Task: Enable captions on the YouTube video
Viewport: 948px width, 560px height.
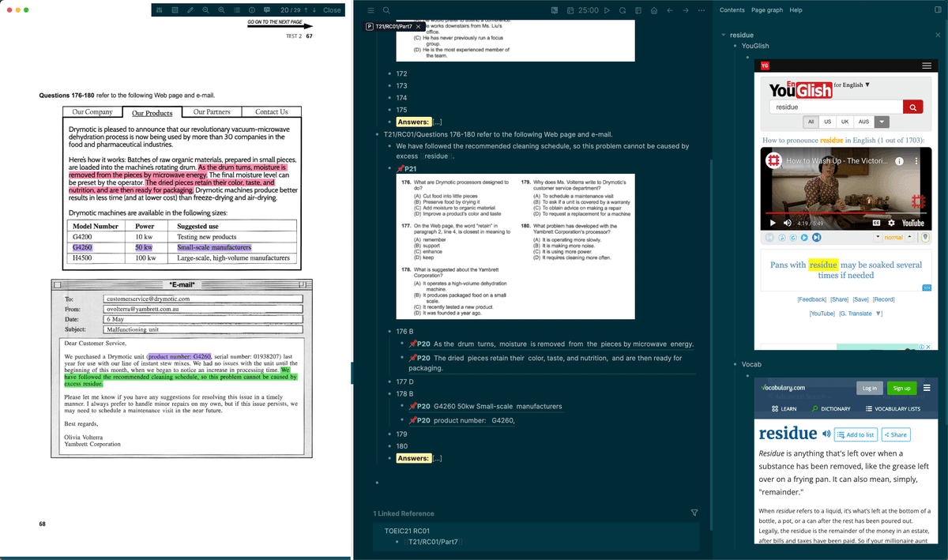Action: click(x=878, y=224)
